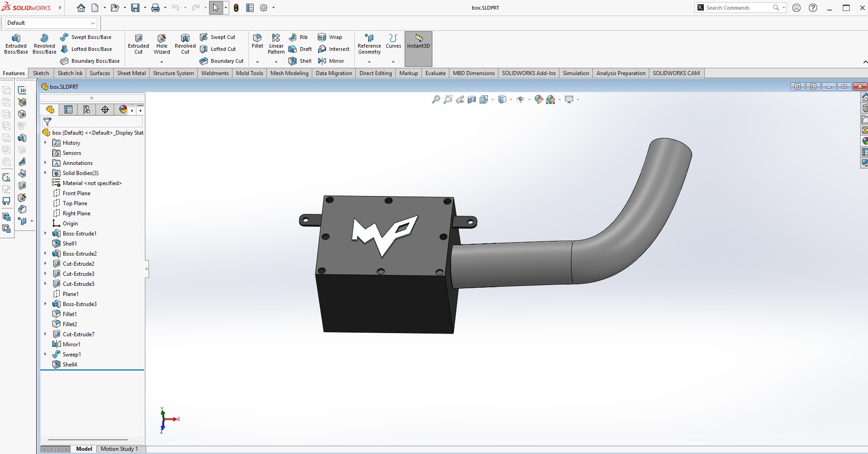Image resolution: width=868 pixels, height=454 pixels.
Task: Click the Rebuild traffic light icon
Action: pyautogui.click(x=236, y=8)
